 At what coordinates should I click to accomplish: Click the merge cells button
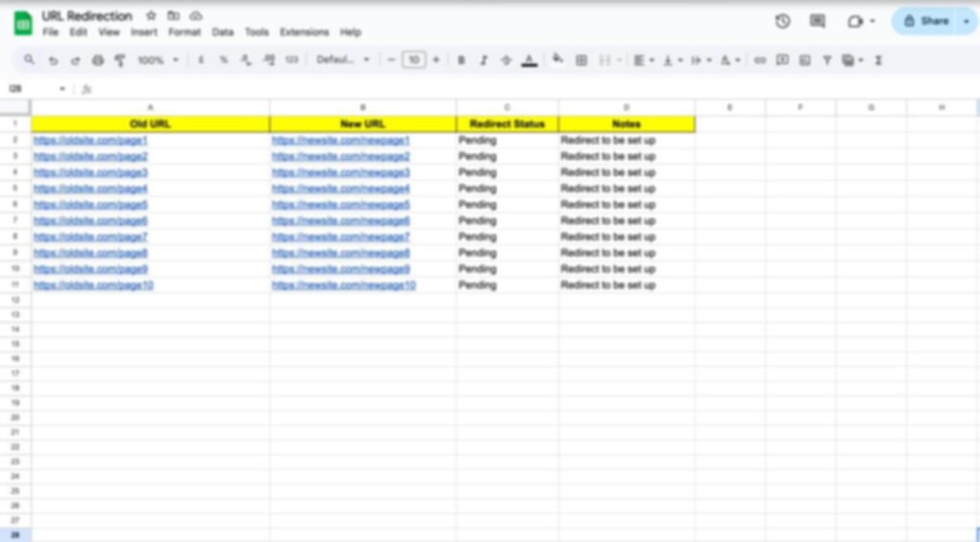pos(605,60)
